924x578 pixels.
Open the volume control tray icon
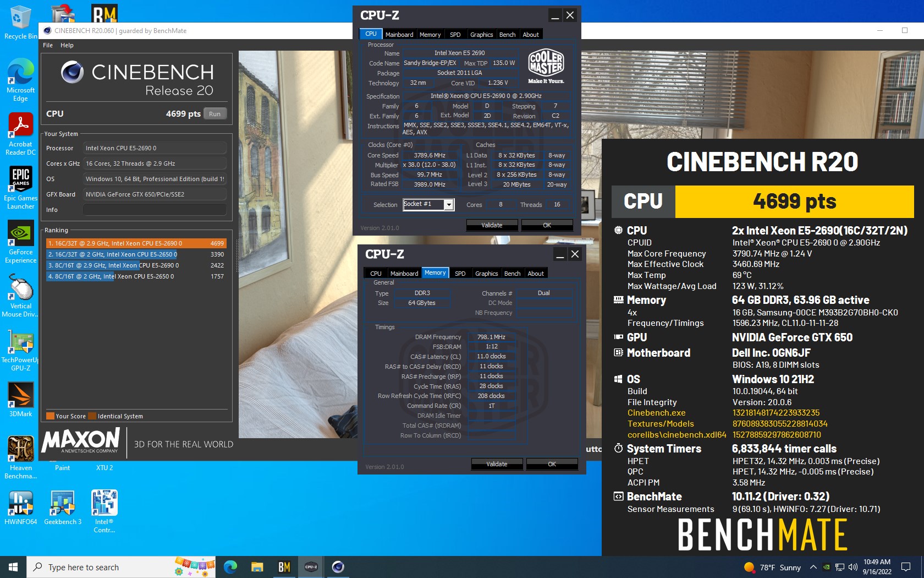pos(853,567)
